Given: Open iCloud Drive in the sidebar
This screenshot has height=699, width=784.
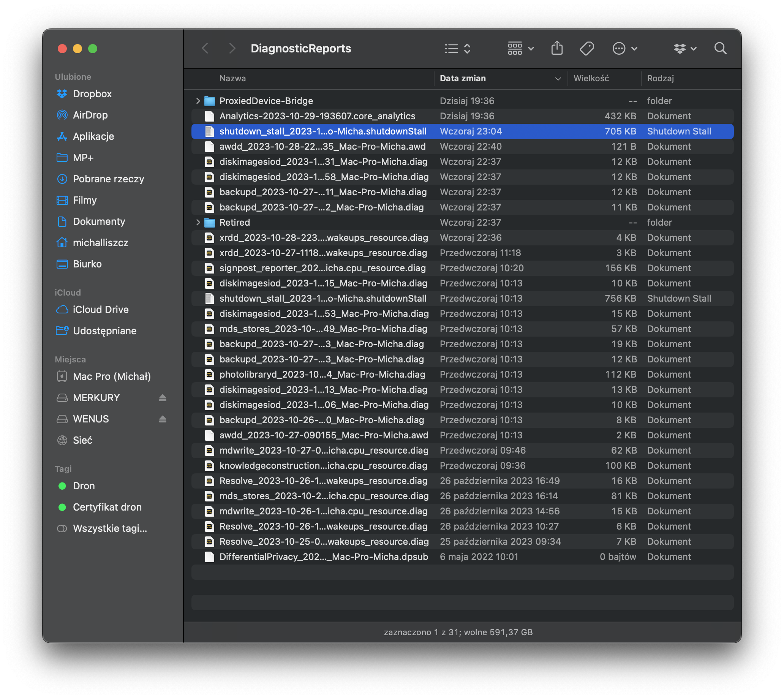Looking at the screenshot, I should coord(101,310).
